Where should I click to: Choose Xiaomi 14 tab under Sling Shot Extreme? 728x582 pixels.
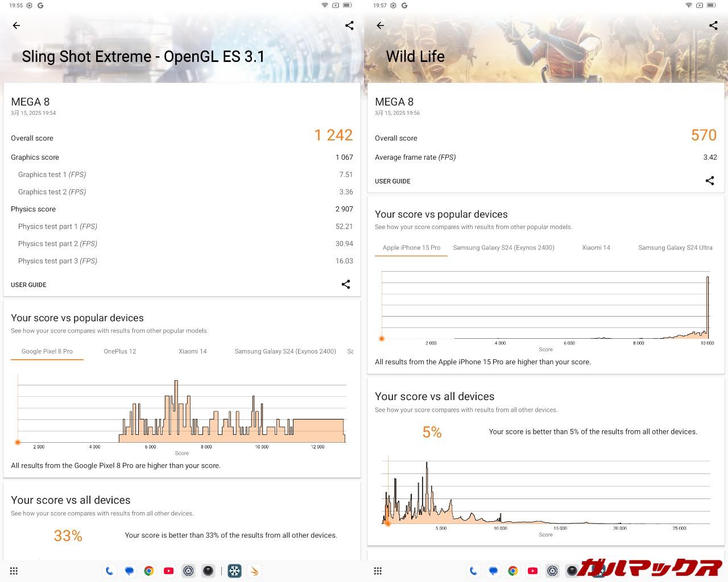[193, 351]
